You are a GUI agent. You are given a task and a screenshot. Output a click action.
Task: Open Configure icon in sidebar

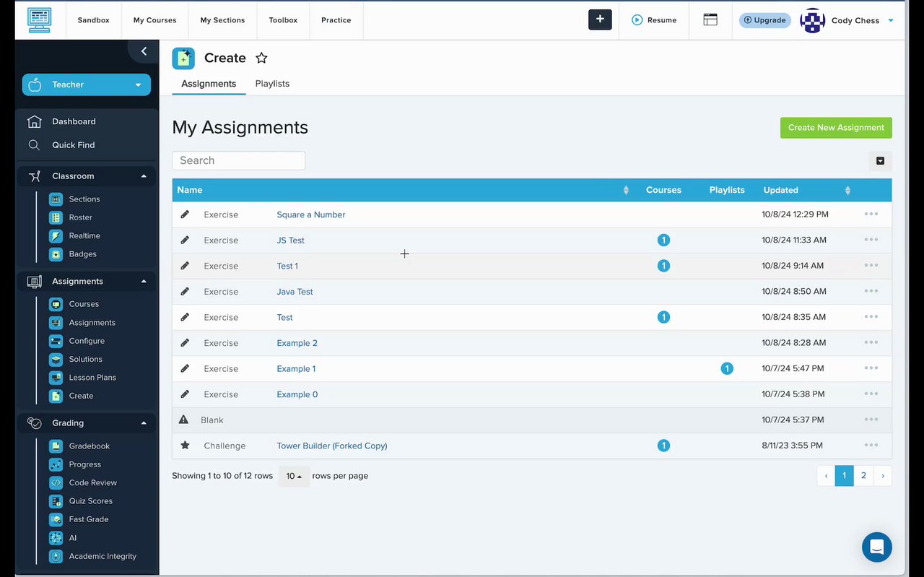(x=56, y=341)
